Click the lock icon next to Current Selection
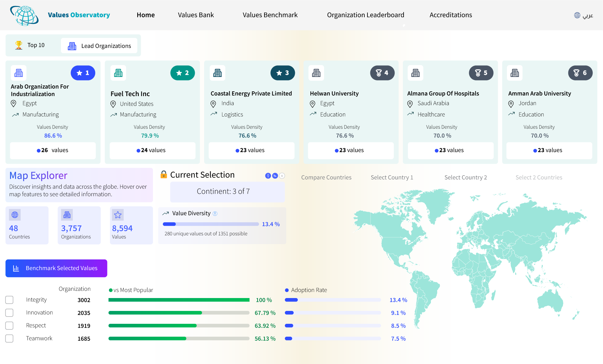The image size is (603, 364). pos(164,175)
